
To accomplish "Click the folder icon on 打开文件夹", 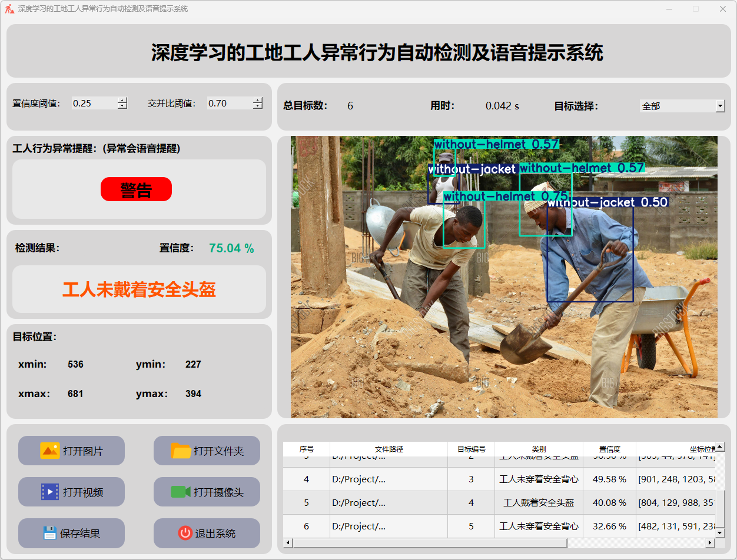I will tap(181, 451).
